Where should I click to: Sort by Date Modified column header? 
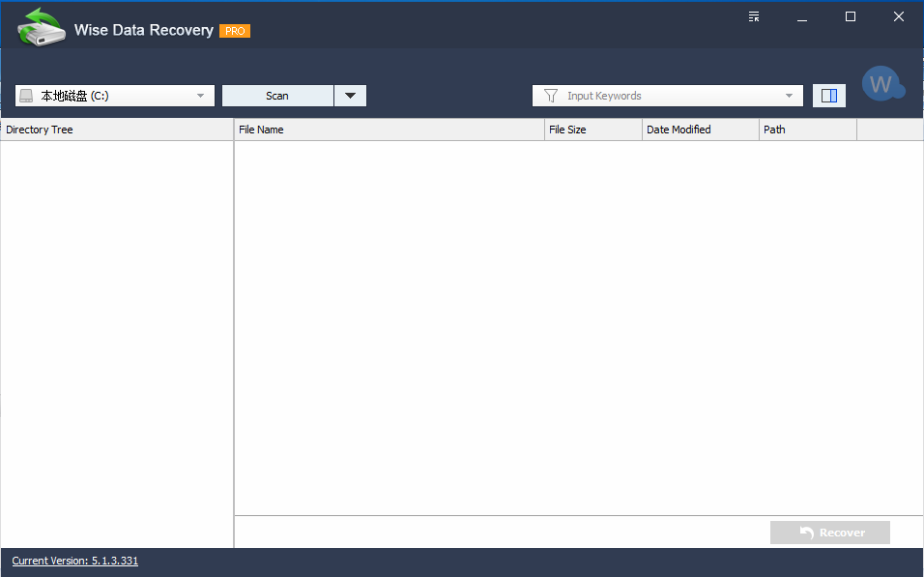[x=701, y=130]
